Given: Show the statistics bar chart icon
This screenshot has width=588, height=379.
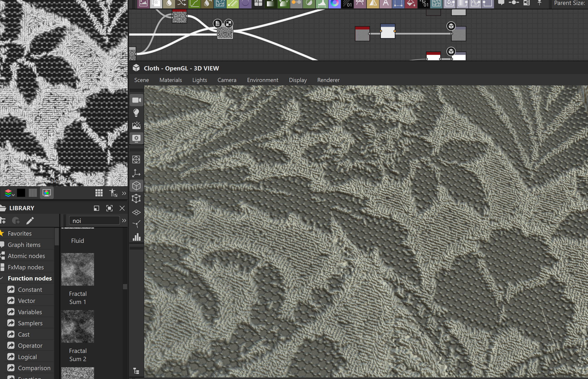Looking at the screenshot, I should (136, 237).
